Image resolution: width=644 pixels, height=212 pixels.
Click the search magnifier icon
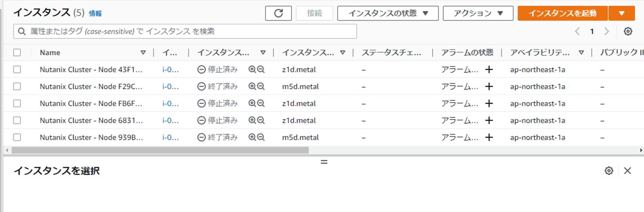[22, 32]
